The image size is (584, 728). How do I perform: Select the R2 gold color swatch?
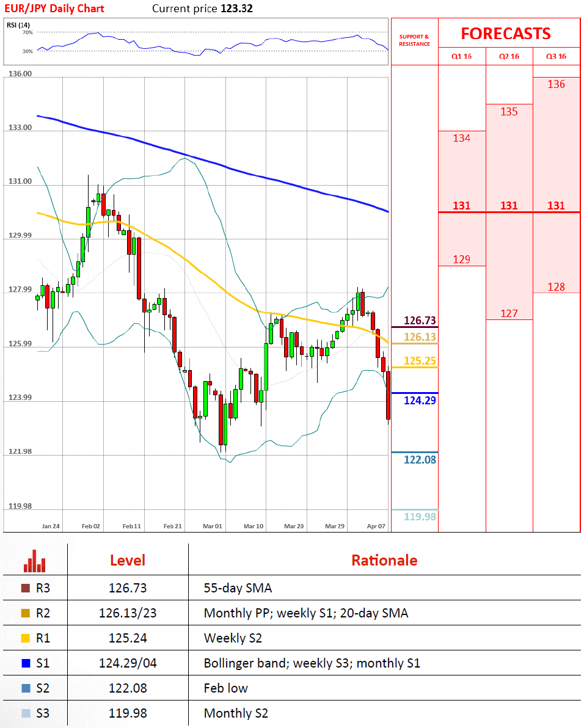(26, 613)
